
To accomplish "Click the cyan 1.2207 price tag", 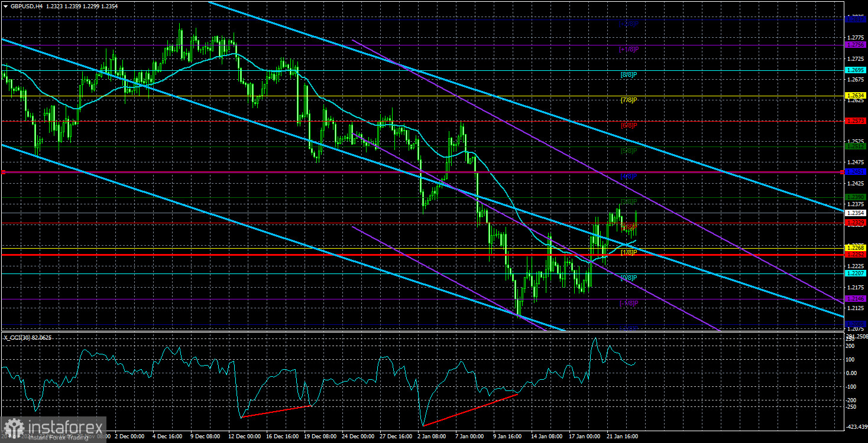I will click(856, 273).
